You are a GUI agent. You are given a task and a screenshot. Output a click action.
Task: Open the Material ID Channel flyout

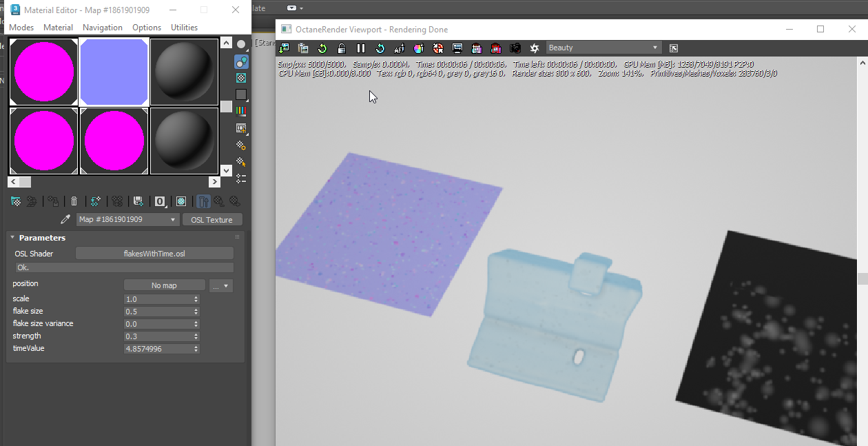[160, 201]
